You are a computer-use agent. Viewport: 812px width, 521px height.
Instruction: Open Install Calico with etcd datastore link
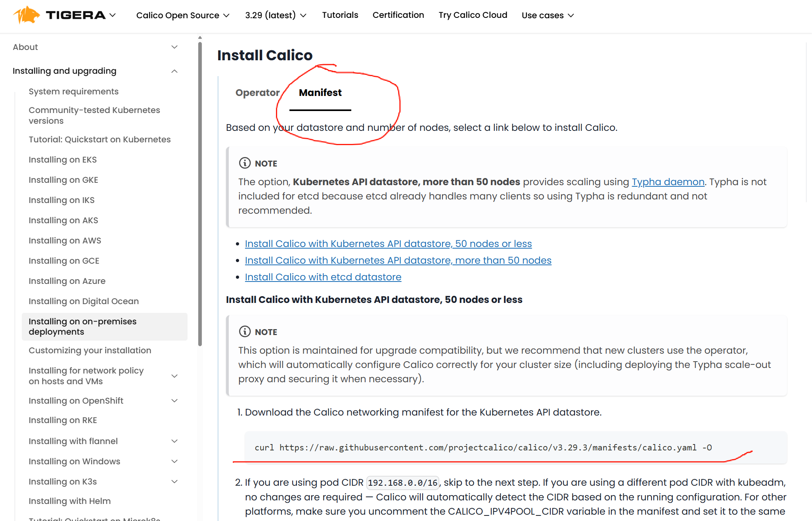point(323,277)
